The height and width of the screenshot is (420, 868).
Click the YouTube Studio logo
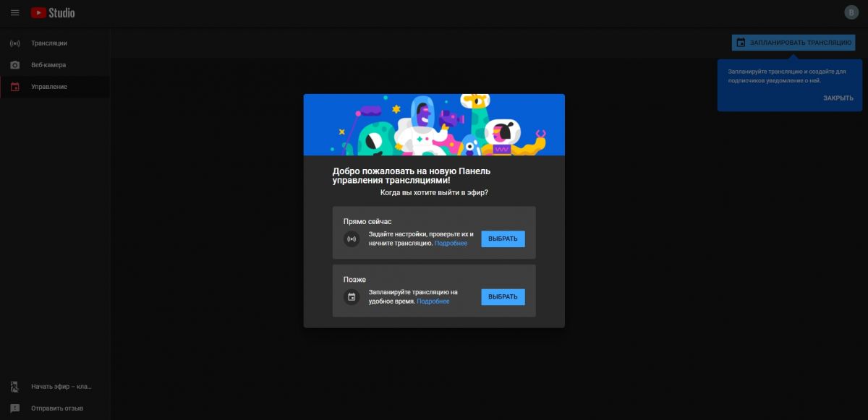point(53,13)
